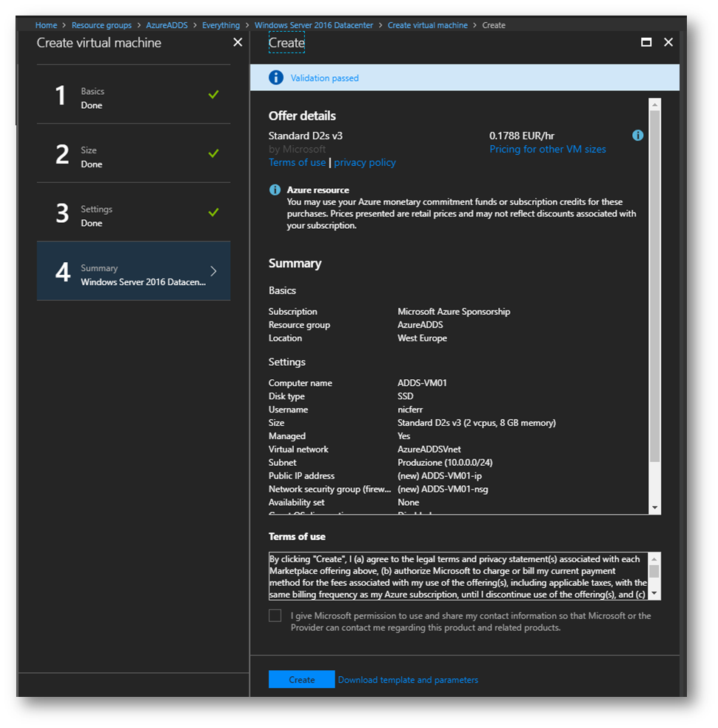Click the Microsoft Azure Sponsorship subscription value
718x728 pixels.
click(454, 312)
